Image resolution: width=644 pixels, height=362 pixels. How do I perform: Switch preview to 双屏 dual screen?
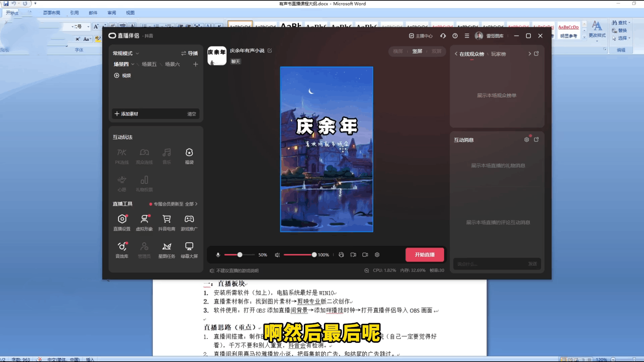click(436, 51)
